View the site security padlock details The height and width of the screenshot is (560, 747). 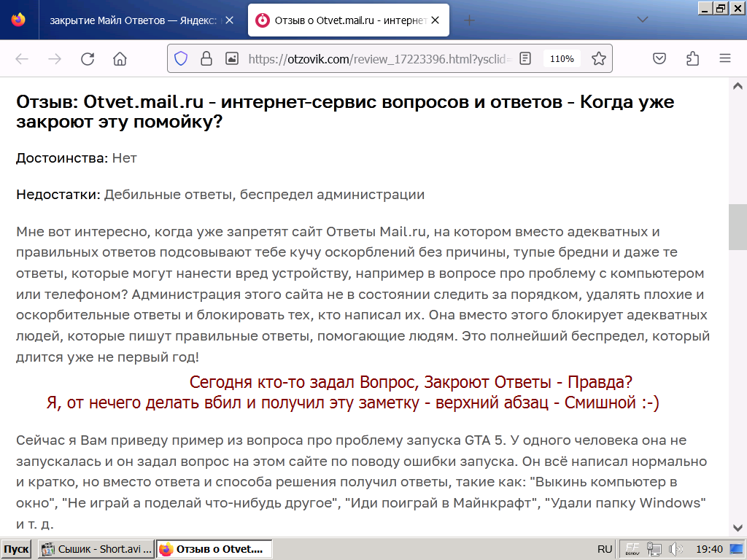click(206, 58)
